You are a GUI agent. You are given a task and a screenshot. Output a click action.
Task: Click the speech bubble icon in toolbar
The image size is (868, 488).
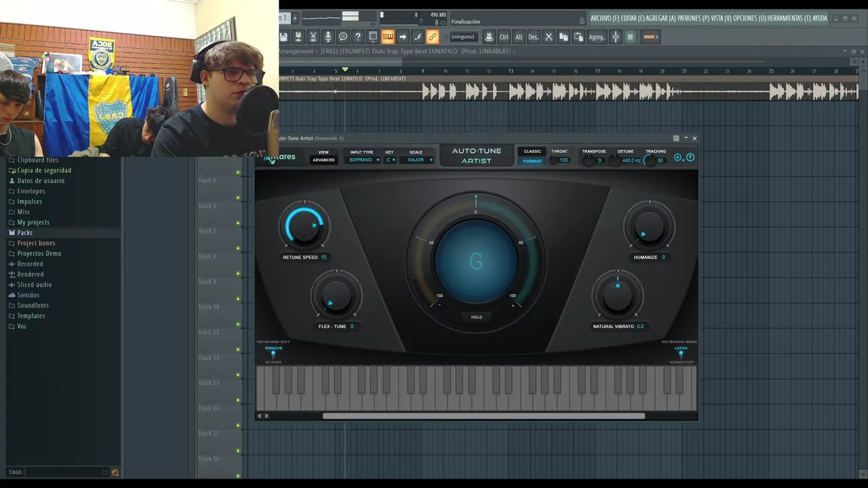pos(343,37)
